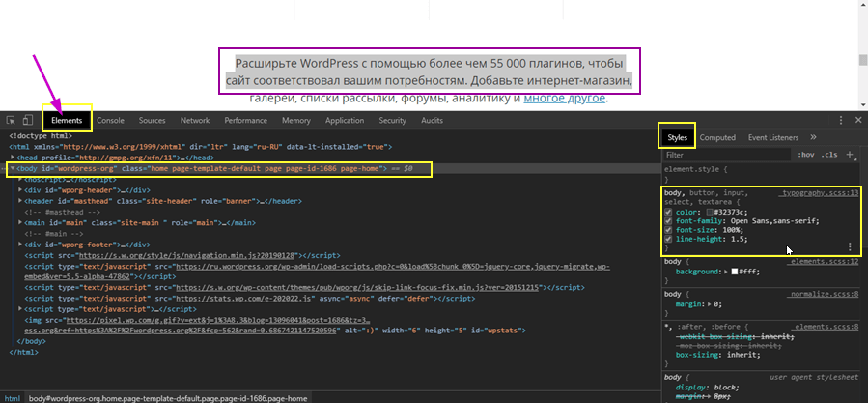Viewport: 868px width, 403px height.
Task: Close the DevTools panel
Action: point(858,120)
